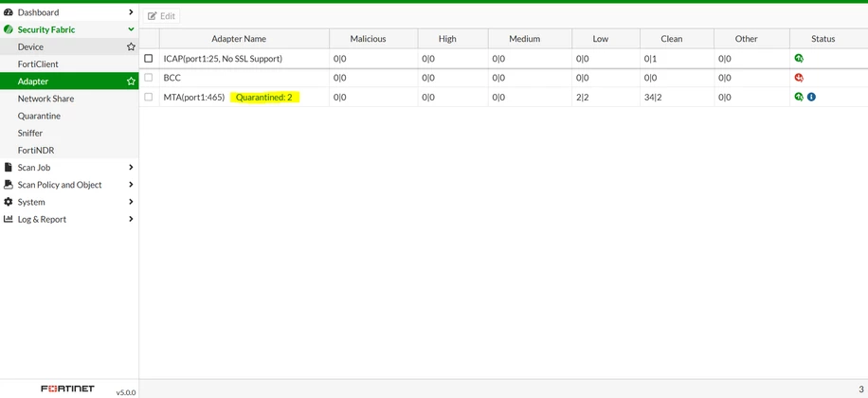
Task: Click ICAP(port1:25, No SSL Support) adapter name
Action: (223, 58)
